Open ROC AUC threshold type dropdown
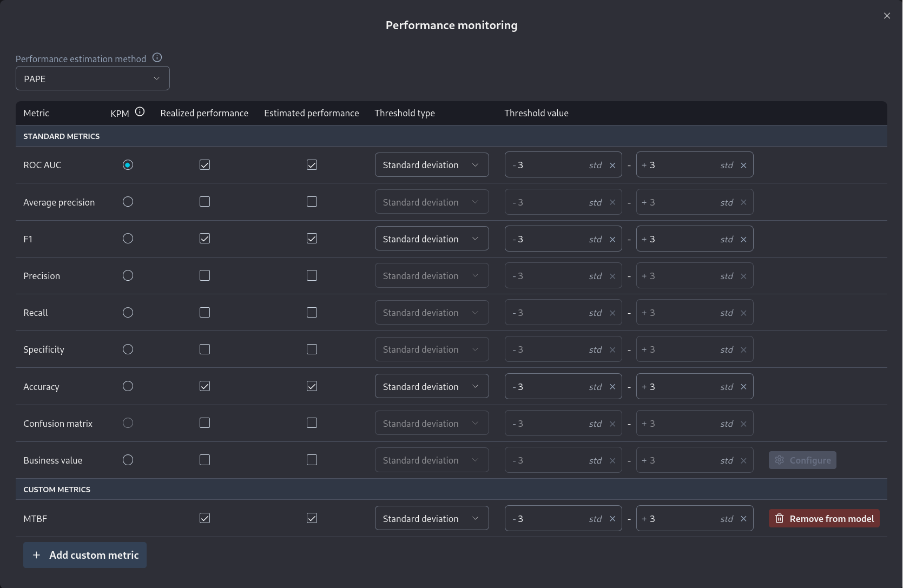Viewport: 903px width, 588px height. click(431, 165)
